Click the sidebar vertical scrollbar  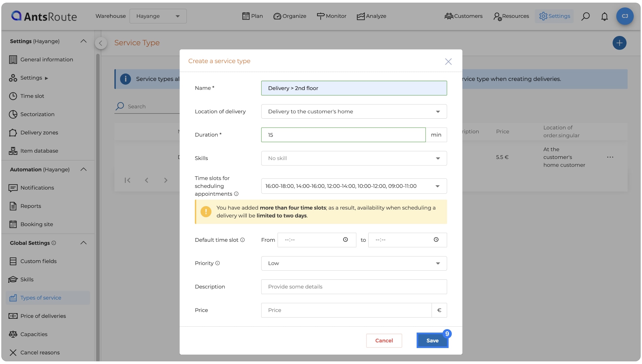pyautogui.click(x=98, y=208)
